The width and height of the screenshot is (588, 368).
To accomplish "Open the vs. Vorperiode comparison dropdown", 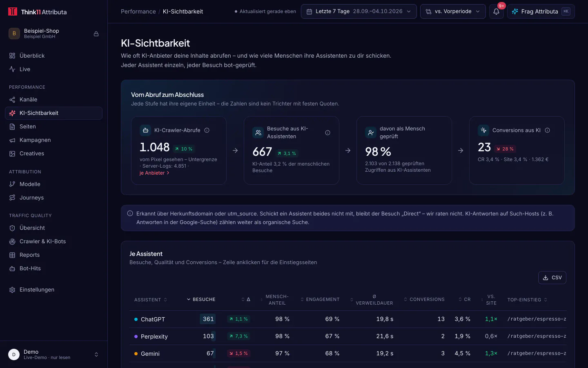I will coord(453,11).
